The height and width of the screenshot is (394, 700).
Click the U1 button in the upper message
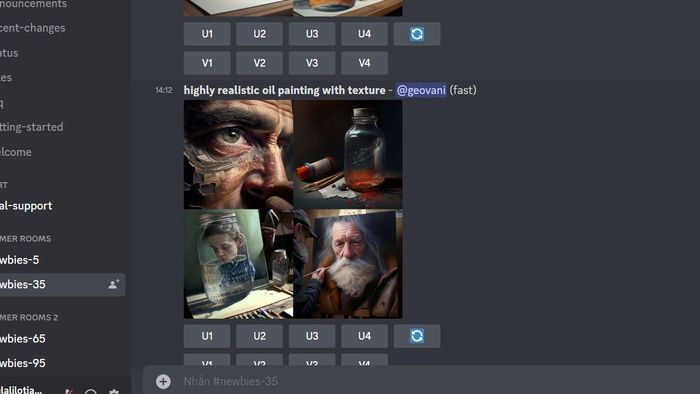207,34
